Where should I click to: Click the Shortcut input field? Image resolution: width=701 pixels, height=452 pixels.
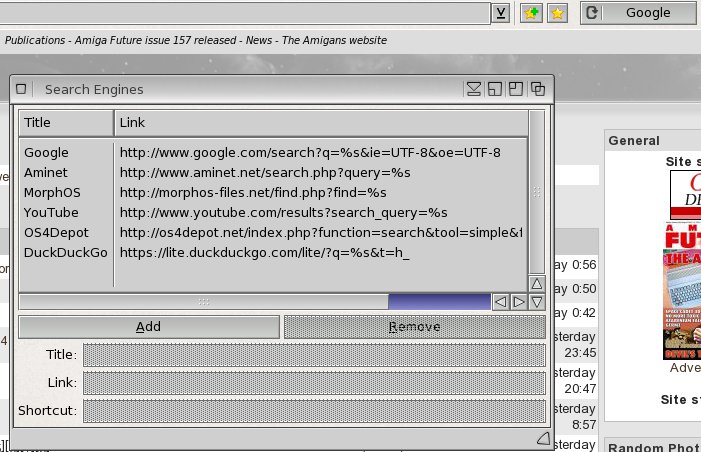[314, 411]
